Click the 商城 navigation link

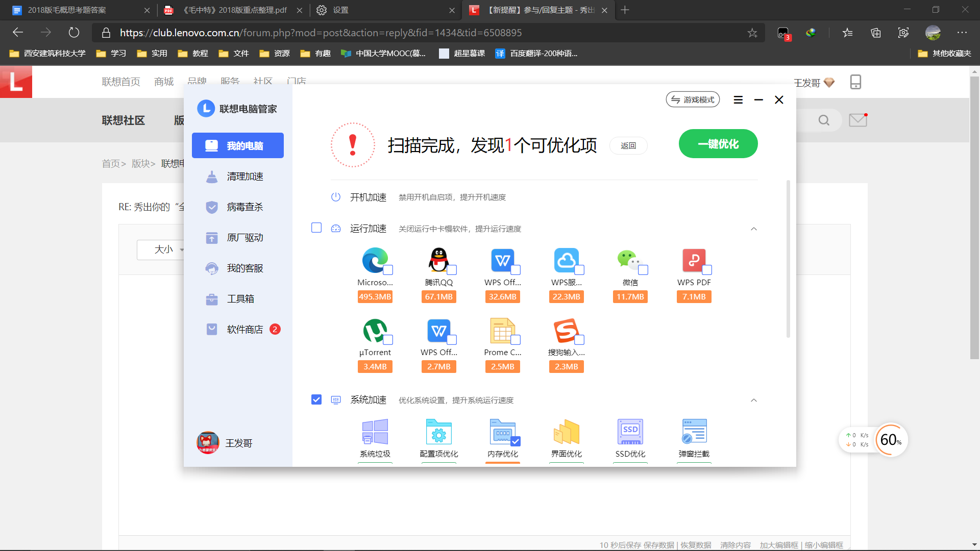coord(164,82)
